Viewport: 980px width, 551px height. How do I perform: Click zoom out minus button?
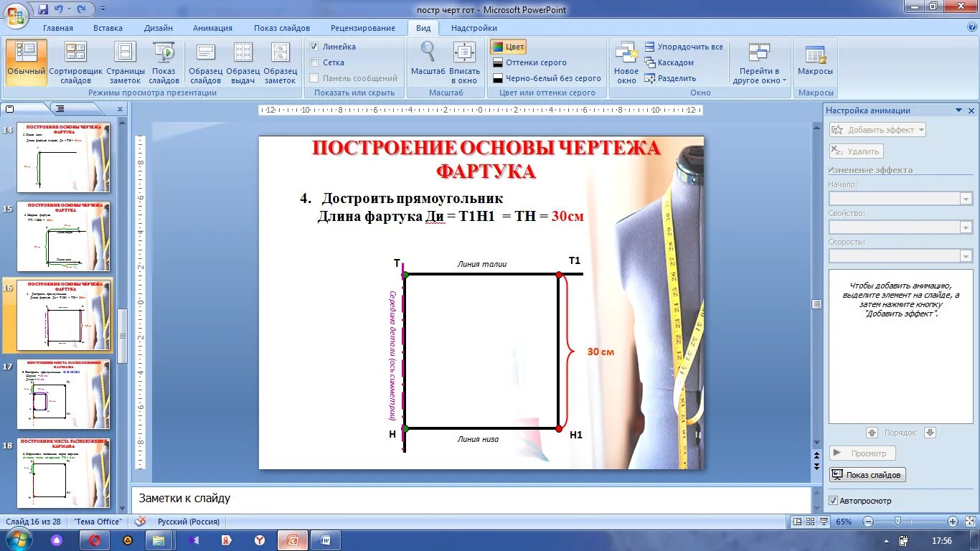tap(867, 522)
